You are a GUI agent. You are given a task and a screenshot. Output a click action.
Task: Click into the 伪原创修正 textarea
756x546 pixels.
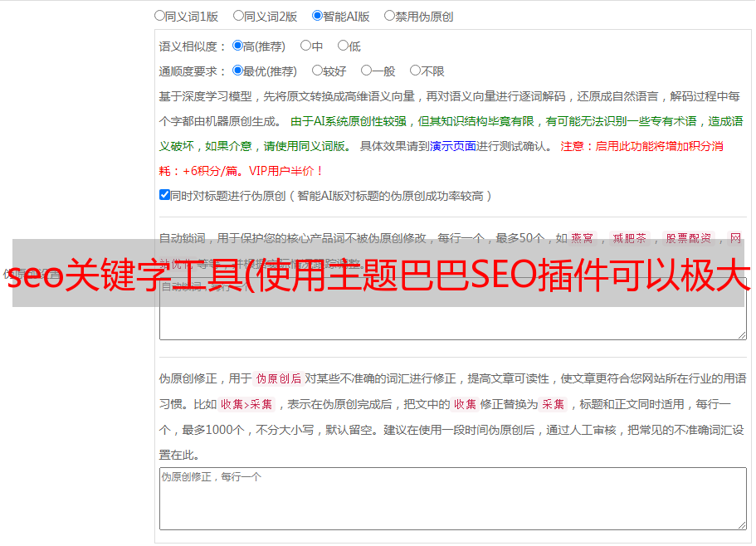453,499
